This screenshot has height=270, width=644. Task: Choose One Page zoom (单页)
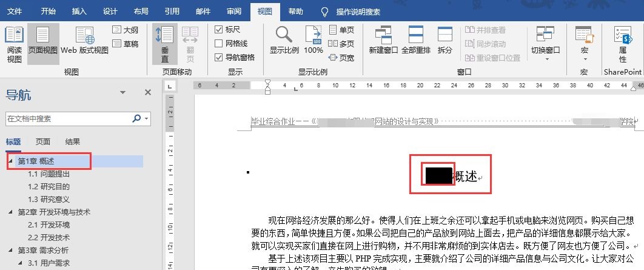pos(342,30)
